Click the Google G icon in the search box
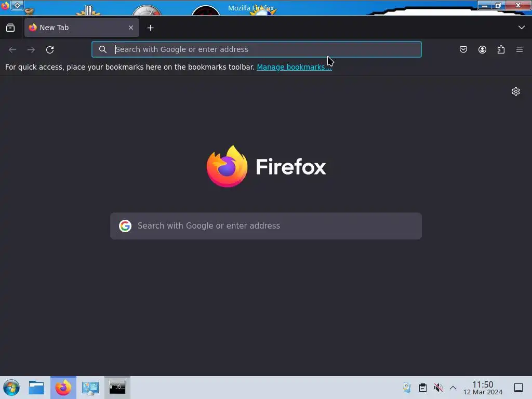This screenshot has height=399, width=532. pyautogui.click(x=125, y=226)
